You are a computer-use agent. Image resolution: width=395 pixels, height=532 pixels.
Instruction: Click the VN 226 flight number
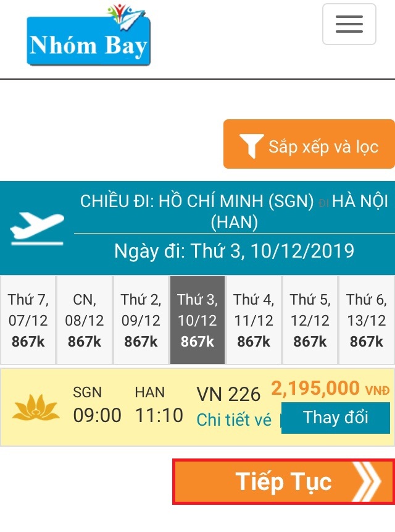pos(228,394)
